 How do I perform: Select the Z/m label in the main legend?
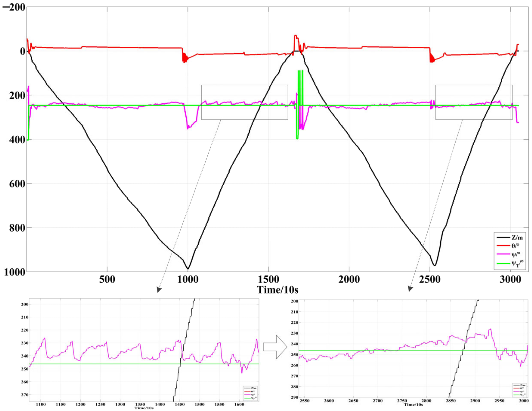click(517, 237)
